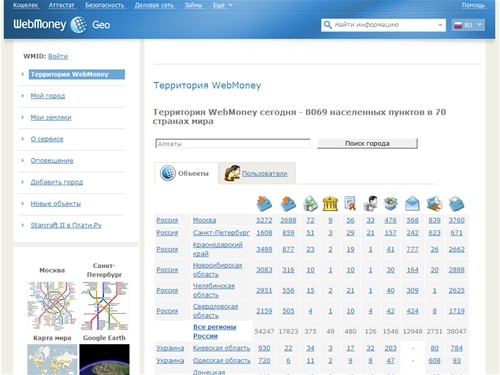Image resolution: width=500 pixels, height=375 pixels.
Task: Click Санкт-Петербург city link in table
Action: 221,233
